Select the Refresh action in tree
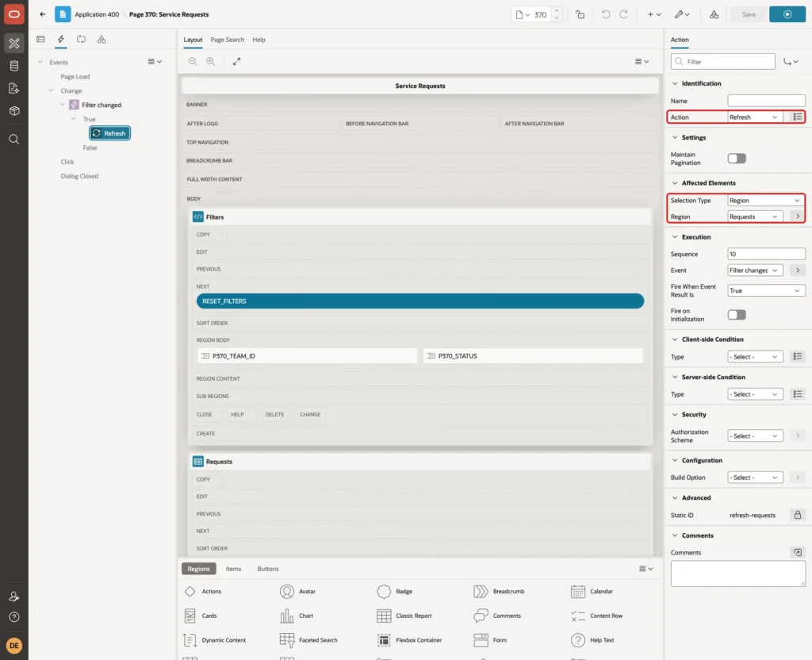 point(109,133)
